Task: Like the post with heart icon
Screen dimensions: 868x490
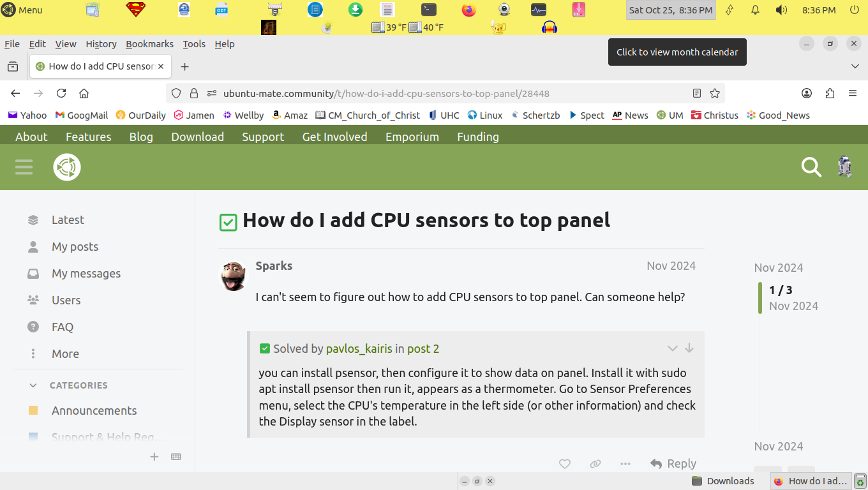Action: pyautogui.click(x=565, y=464)
